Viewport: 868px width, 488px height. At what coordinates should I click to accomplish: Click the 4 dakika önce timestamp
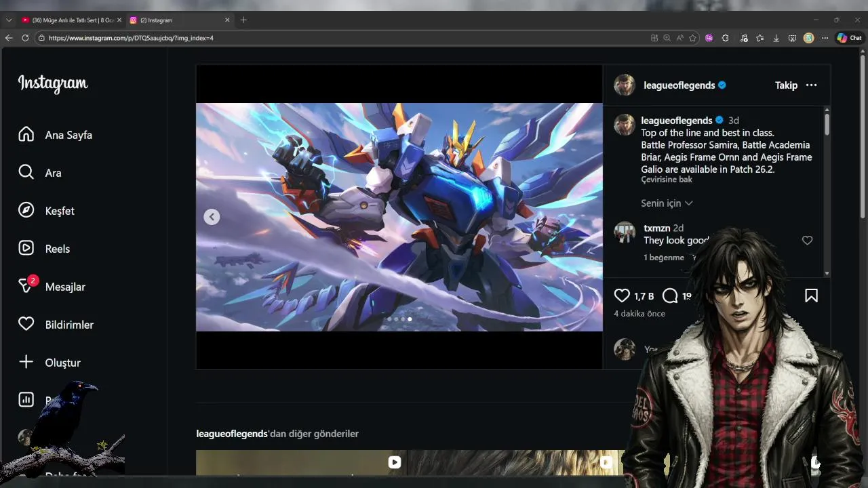[x=639, y=314]
